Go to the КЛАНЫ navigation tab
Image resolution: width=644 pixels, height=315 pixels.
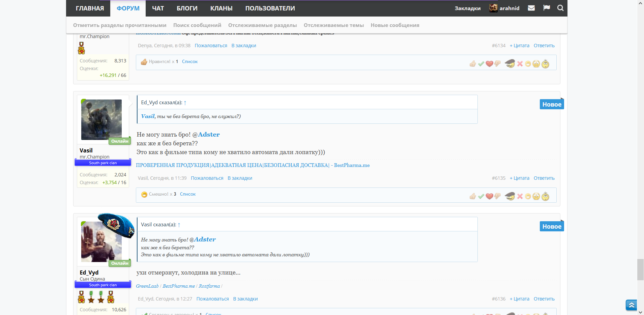[221, 8]
